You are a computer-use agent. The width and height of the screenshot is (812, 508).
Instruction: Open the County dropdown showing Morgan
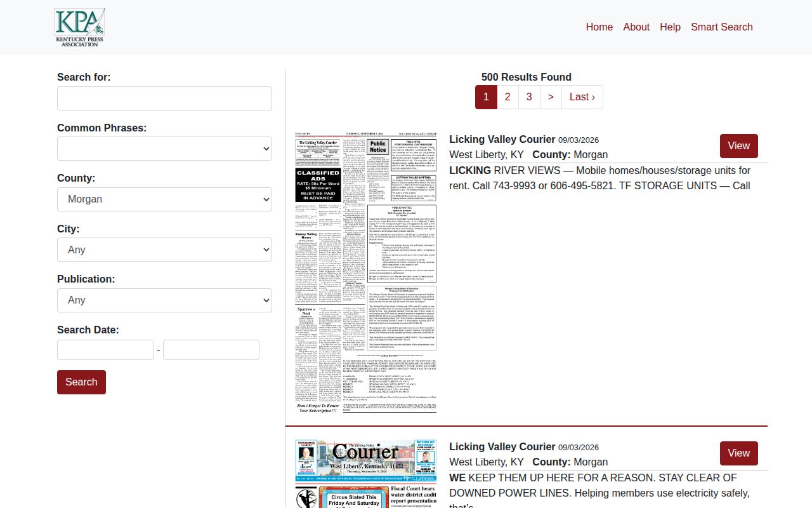pos(164,199)
